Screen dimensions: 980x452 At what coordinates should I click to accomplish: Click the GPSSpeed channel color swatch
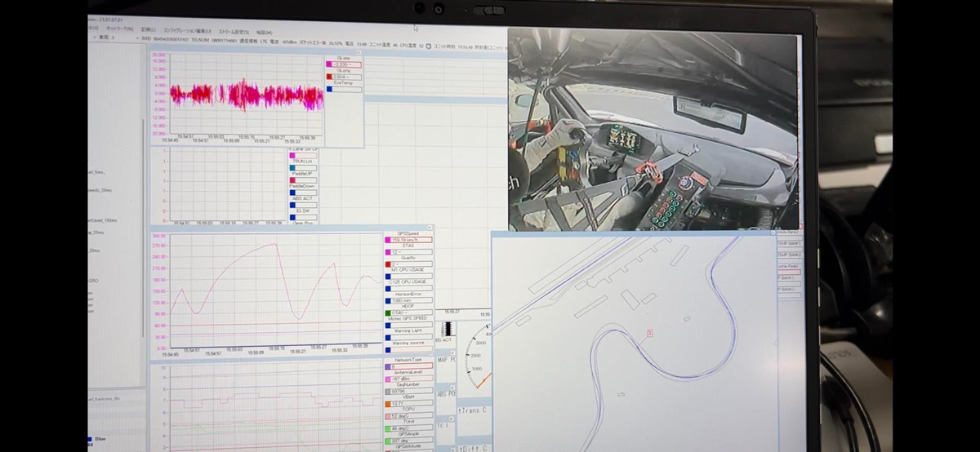(x=388, y=240)
